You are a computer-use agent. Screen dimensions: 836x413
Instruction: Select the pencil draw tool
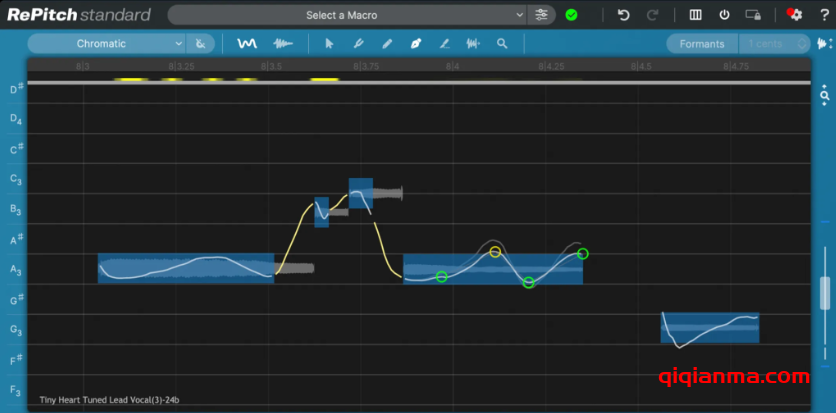[x=387, y=44]
